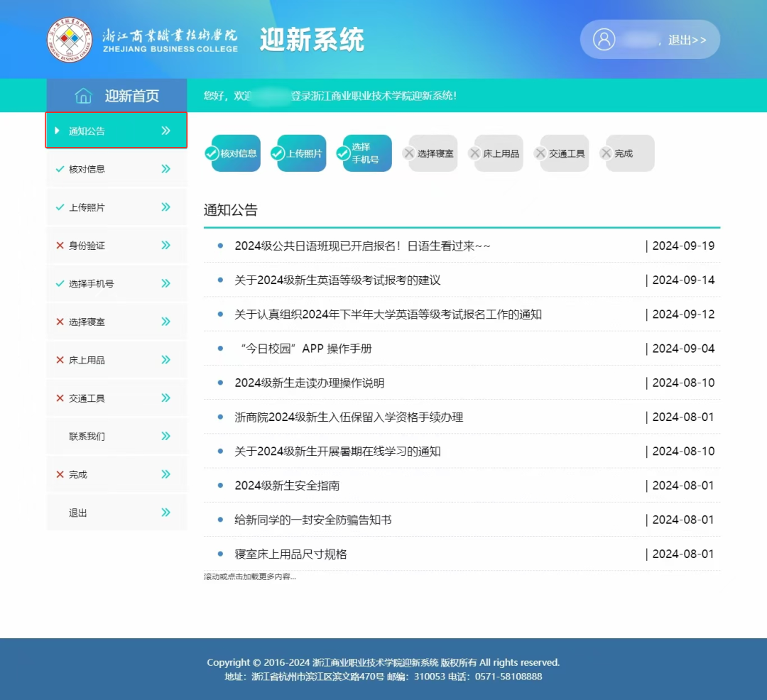Click the Zhejiang Business College logo emblem
The width and height of the screenshot is (767, 700).
coord(70,40)
